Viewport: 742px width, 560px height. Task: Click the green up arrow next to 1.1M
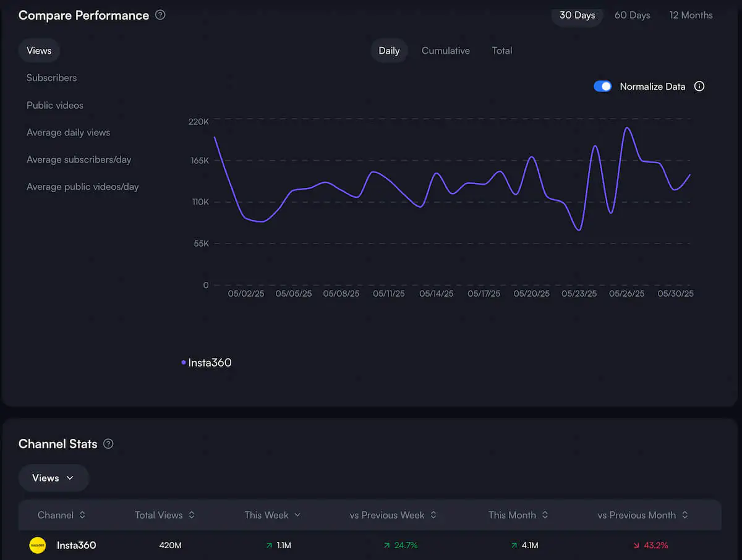[x=268, y=545]
